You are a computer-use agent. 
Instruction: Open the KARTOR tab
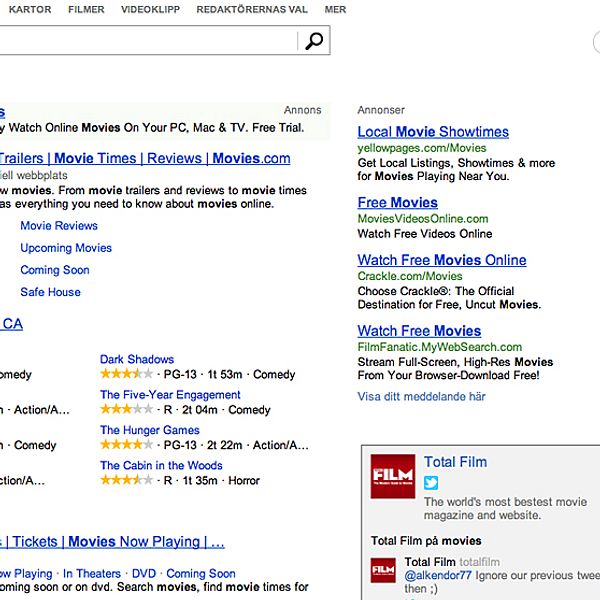point(30,9)
